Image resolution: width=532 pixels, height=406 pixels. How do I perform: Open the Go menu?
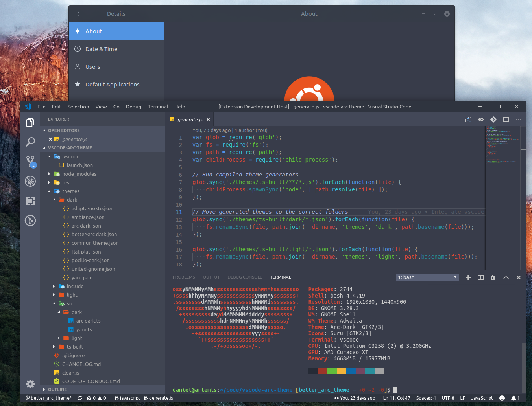coord(116,107)
